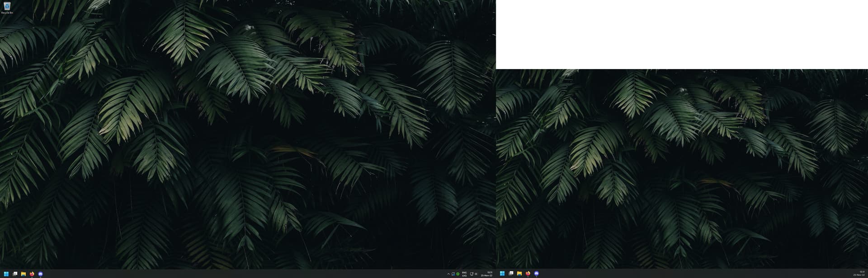Screen dimensions: 868x278
Task: Click the green circle tray icon
Action: [x=458, y=274]
